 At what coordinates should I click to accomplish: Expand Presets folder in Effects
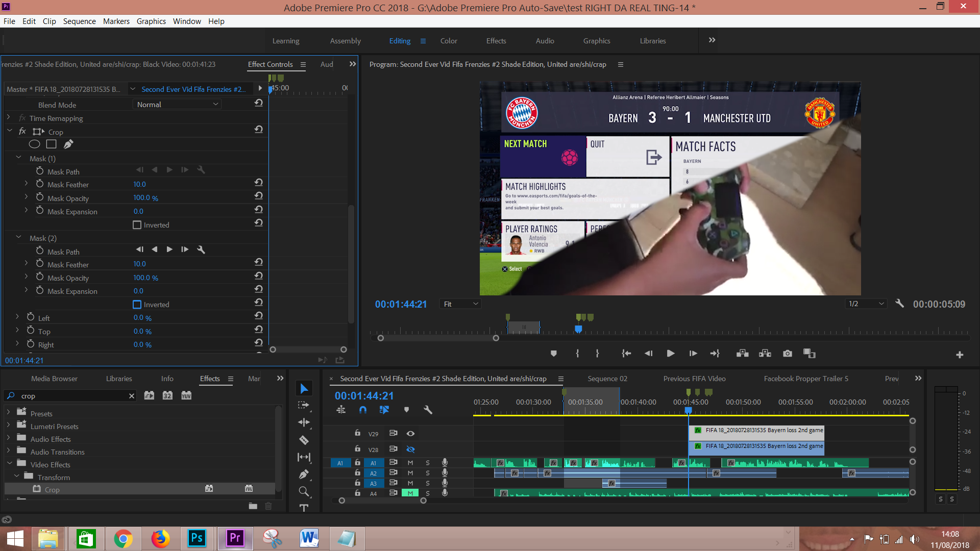click(x=8, y=411)
